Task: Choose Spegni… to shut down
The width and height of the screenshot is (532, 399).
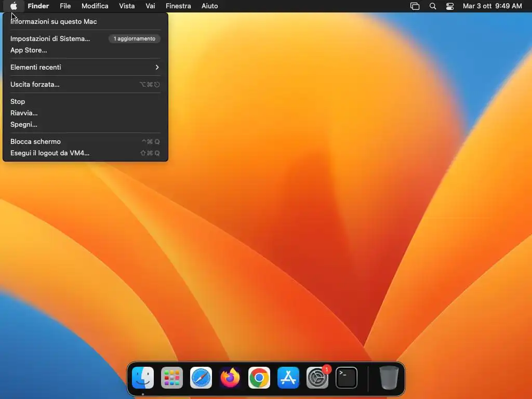Action: [x=85, y=125]
